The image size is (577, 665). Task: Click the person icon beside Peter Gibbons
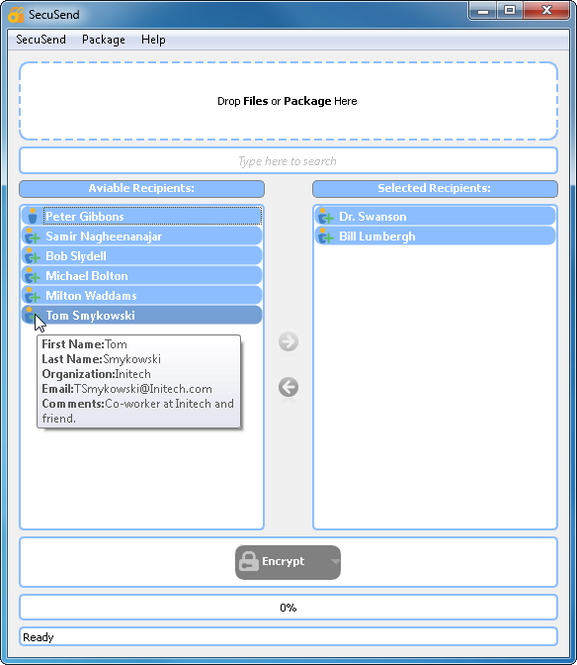pos(32,216)
